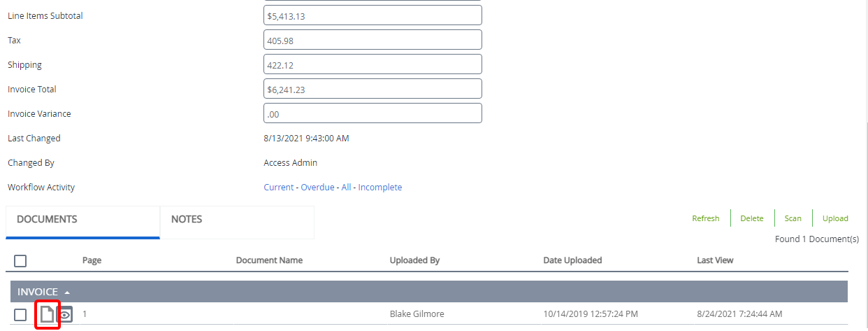The image size is (868, 331).
Task: Upload a new document
Action: tap(834, 218)
